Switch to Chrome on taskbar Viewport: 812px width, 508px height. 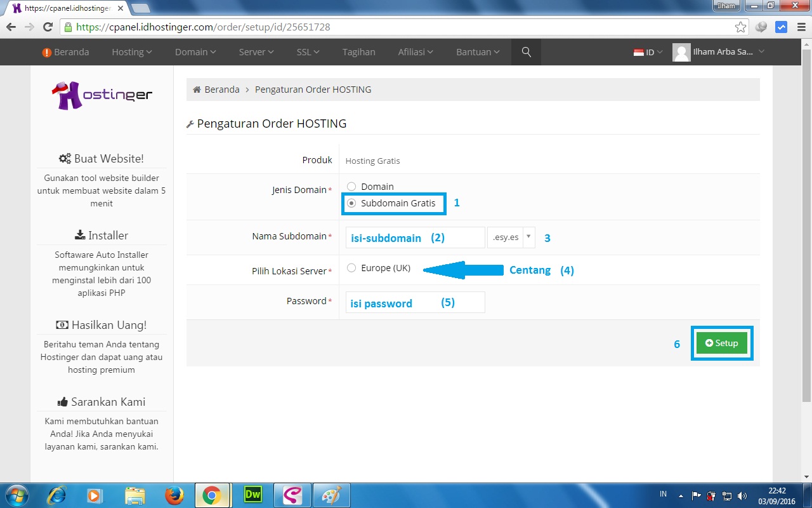coord(212,495)
